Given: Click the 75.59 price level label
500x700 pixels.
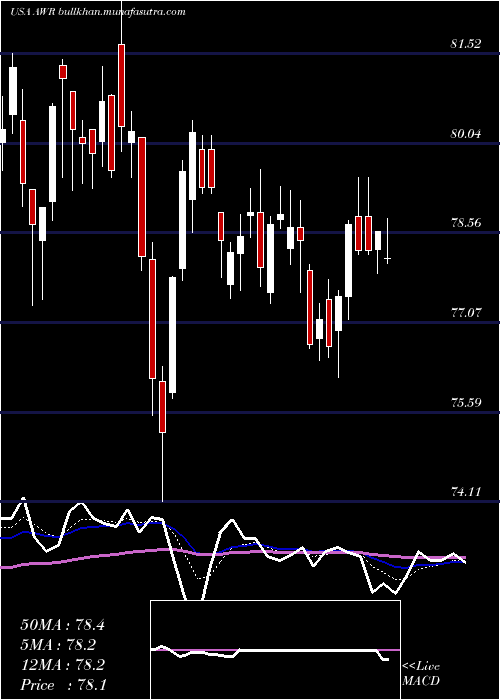Looking at the screenshot, I should click(465, 403).
